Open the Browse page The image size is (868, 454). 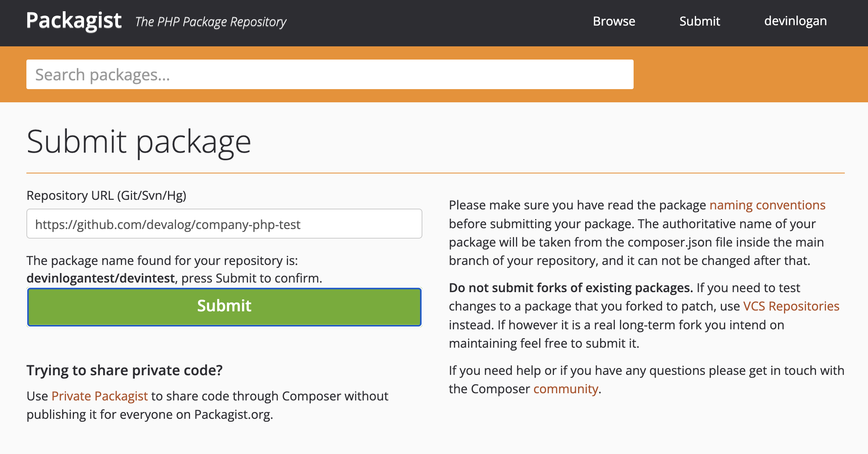pos(614,21)
